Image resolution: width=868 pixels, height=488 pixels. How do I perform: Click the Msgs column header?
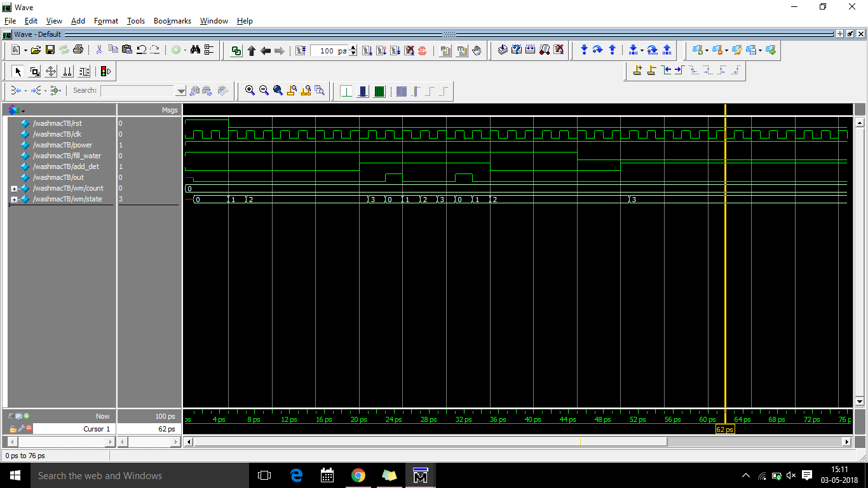point(170,110)
